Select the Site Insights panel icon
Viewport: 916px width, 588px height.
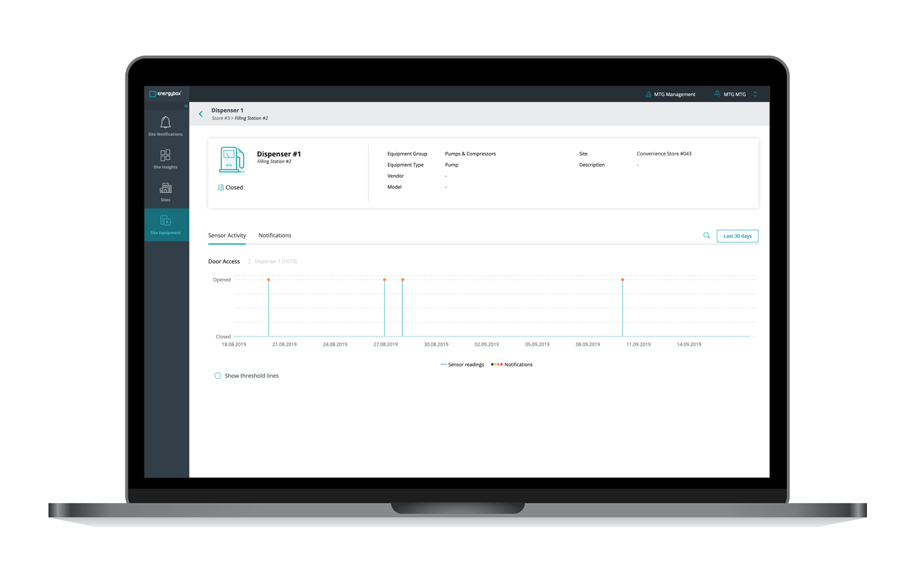[x=165, y=156]
